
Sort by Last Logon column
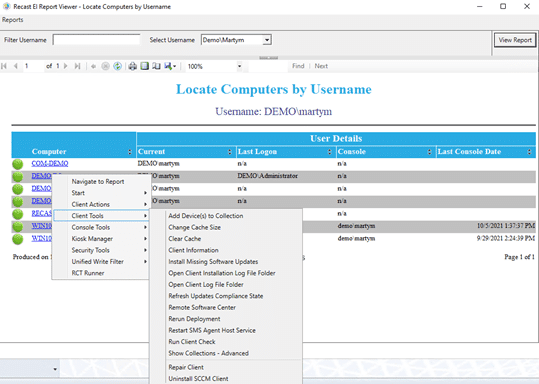pos(329,152)
